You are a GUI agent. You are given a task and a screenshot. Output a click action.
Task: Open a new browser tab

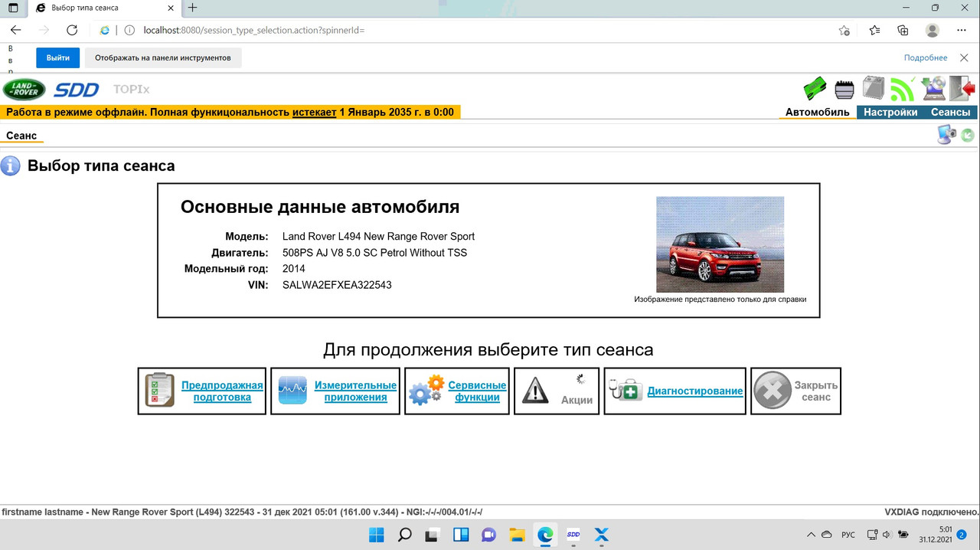point(192,8)
